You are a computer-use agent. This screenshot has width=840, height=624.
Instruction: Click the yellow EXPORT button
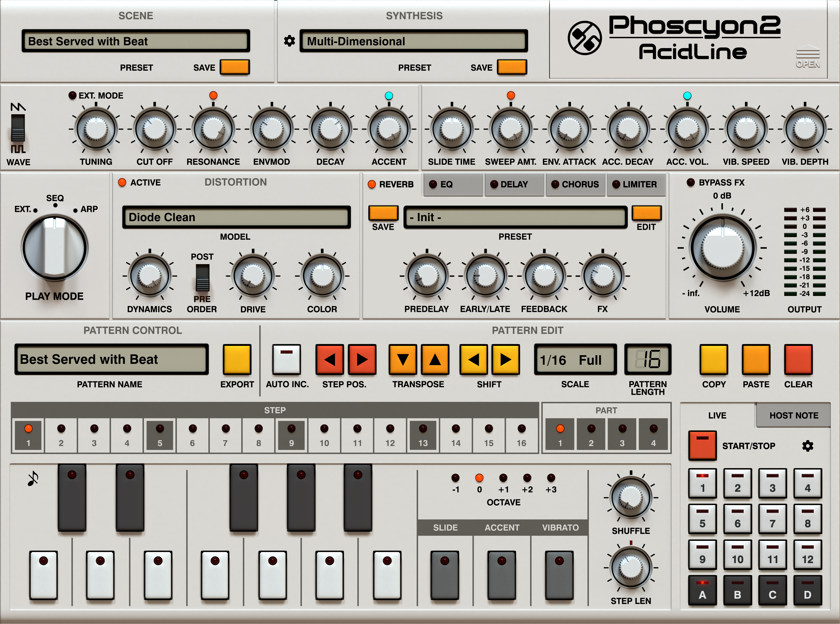pyautogui.click(x=237, y=359)
